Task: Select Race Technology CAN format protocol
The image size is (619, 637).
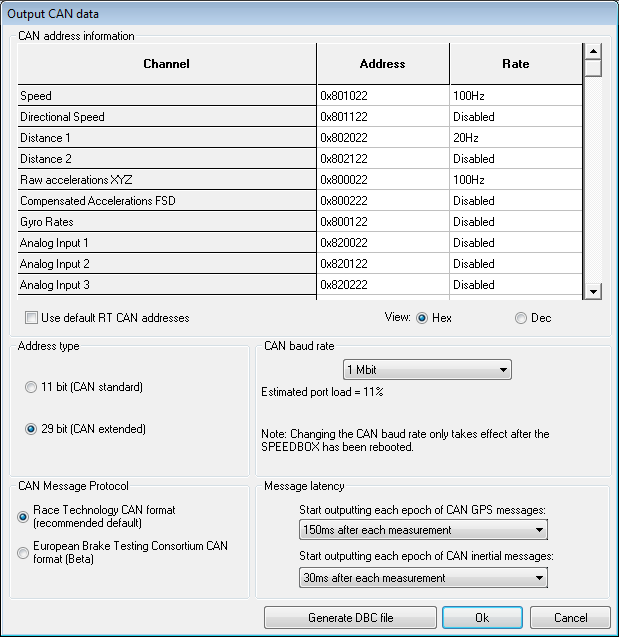Action: pyautogui.click(x=23, y=516)
